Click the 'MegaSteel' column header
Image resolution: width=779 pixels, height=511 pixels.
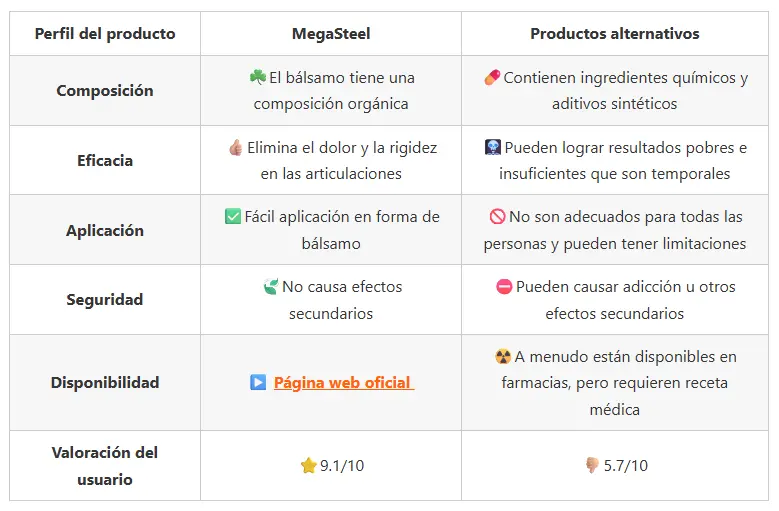pos(331,34)
